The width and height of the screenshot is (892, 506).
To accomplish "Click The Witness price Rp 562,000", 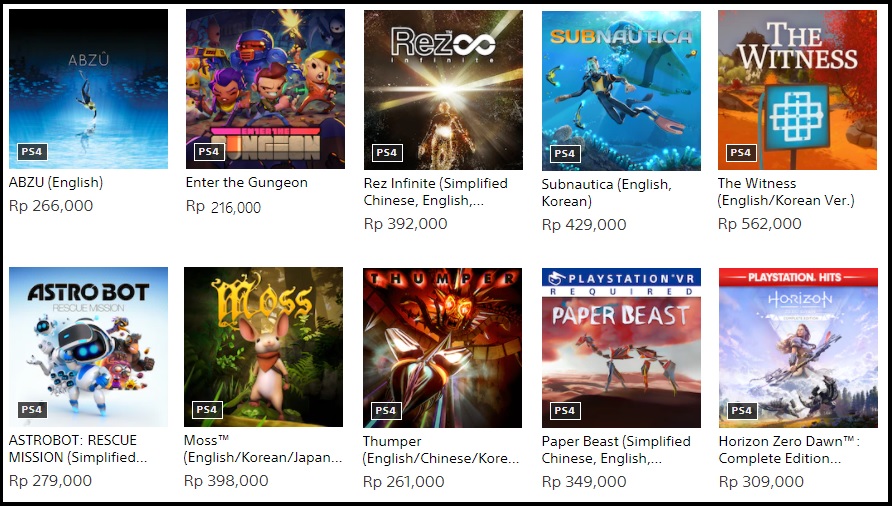I will click(760, 224).
